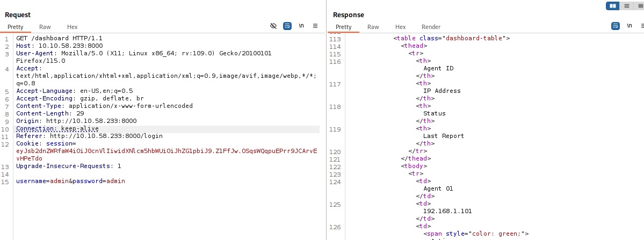The height and width of the screenshot is (240, 644).
Task: Click the opening <thead> tag in response
Action: tap(414, 46)
